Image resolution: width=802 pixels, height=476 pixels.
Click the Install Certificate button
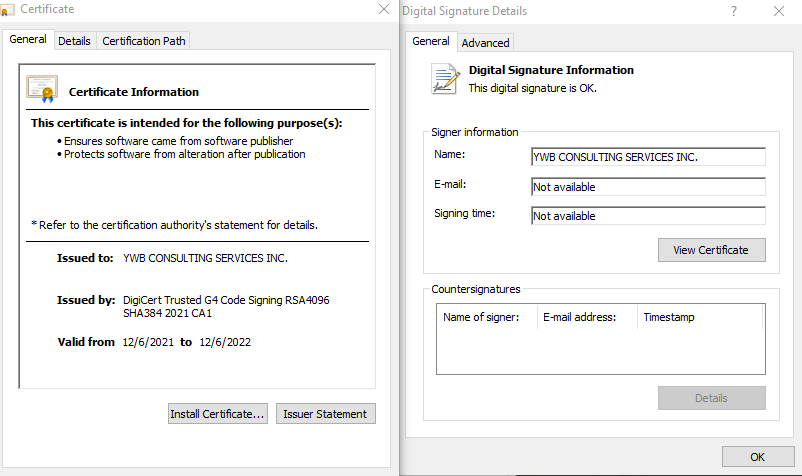click(x=218, y=413)
